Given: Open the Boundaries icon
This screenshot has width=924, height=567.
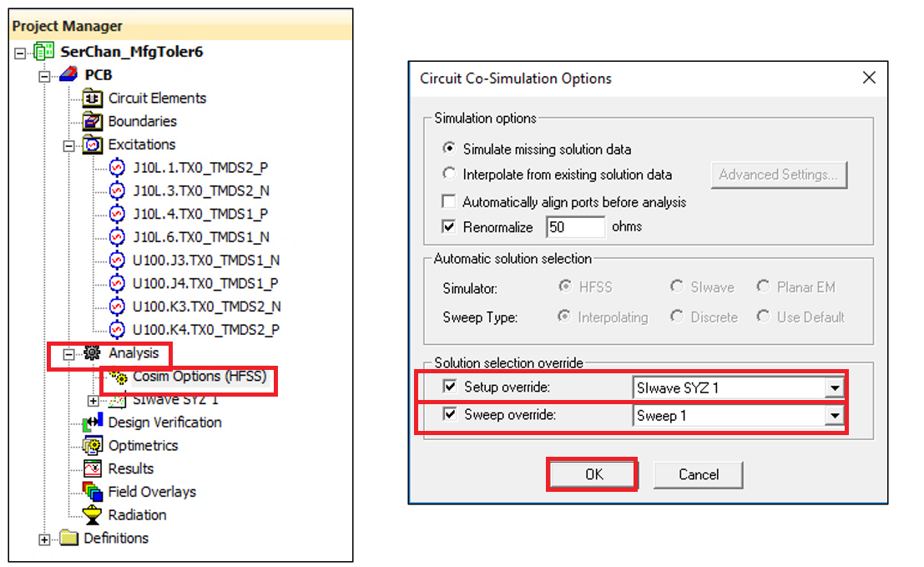Looking at the screenshot, I should (x=94, y=121).
